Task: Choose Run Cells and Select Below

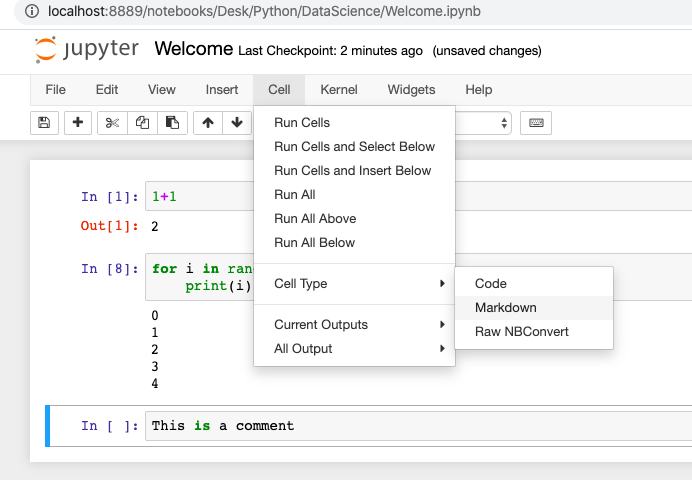Action: (x=354, y=146)
